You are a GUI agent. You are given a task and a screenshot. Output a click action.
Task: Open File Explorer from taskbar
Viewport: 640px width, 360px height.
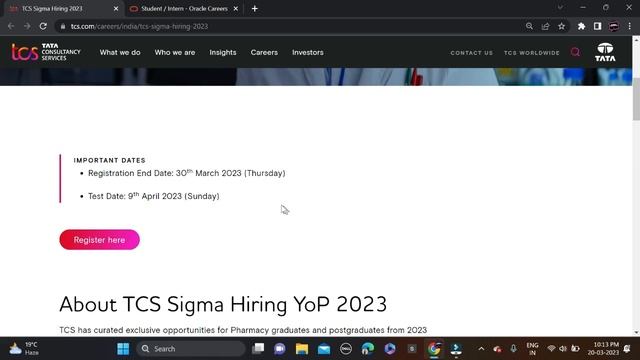[x=302, y=349]
